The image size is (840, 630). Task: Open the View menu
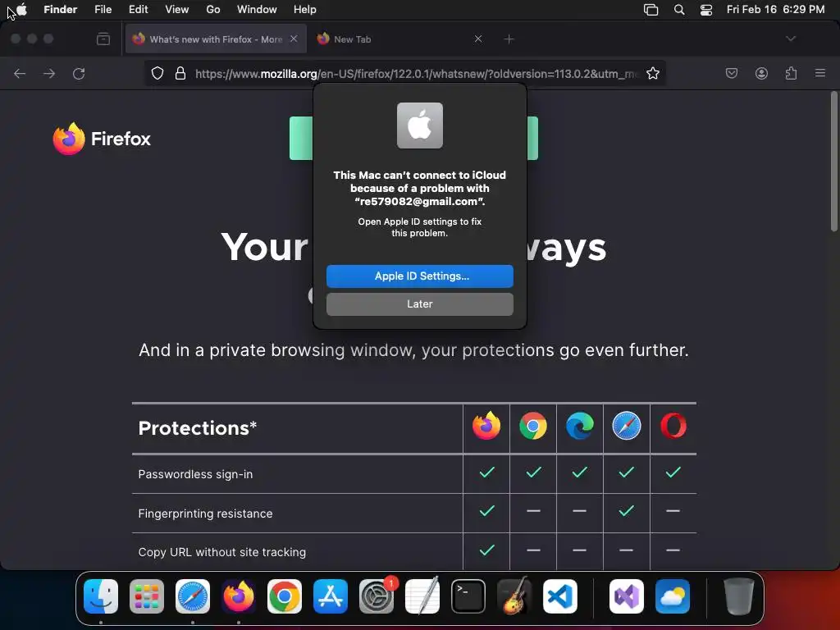(x=177, y=9)
